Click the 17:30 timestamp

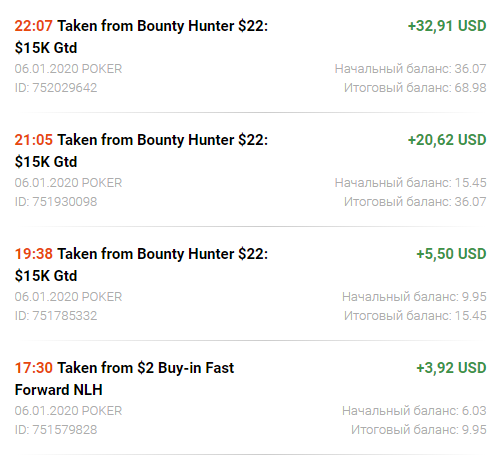(x=33, y=368)
